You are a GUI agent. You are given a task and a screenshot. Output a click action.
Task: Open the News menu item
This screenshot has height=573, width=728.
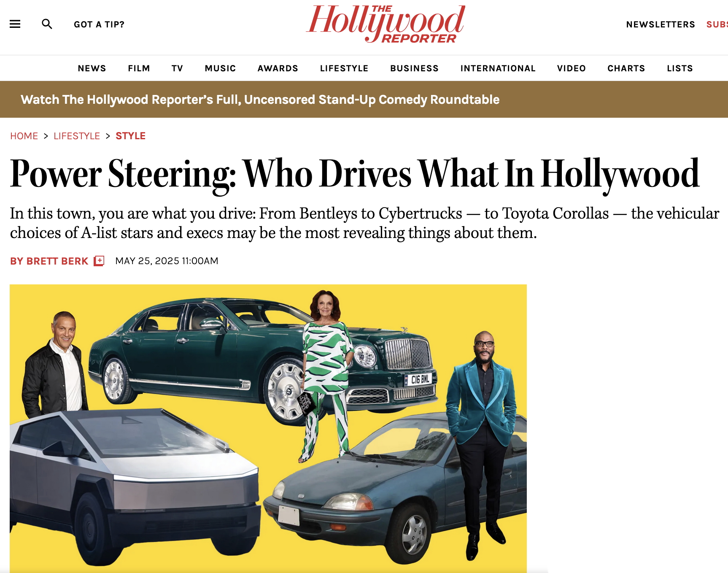[92, 68]
